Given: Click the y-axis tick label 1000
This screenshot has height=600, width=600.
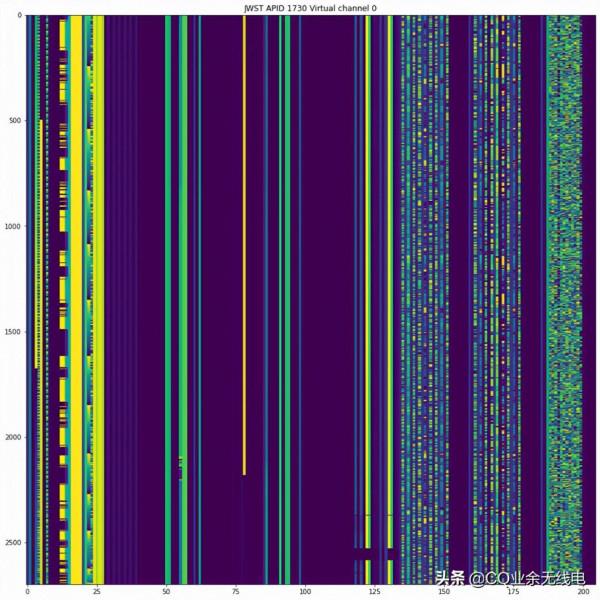Looking at the screenshot, I should [x=10, y=227].
